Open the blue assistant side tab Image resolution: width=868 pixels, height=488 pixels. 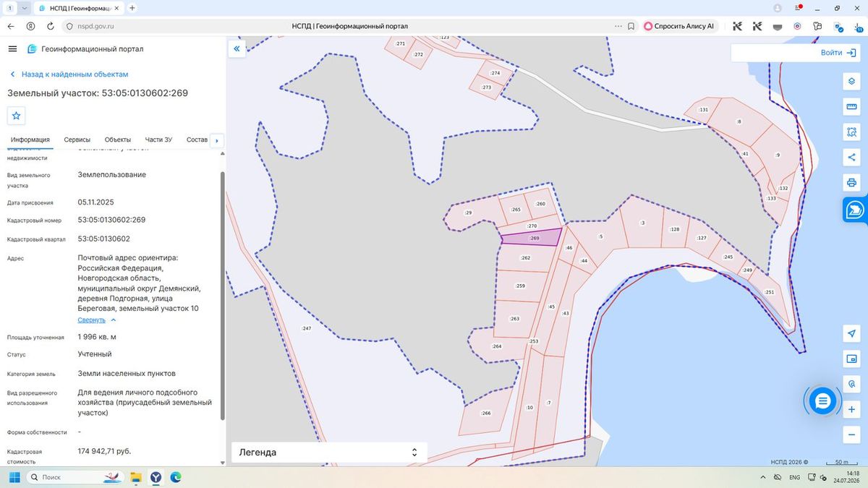click(x=855, y=210)
